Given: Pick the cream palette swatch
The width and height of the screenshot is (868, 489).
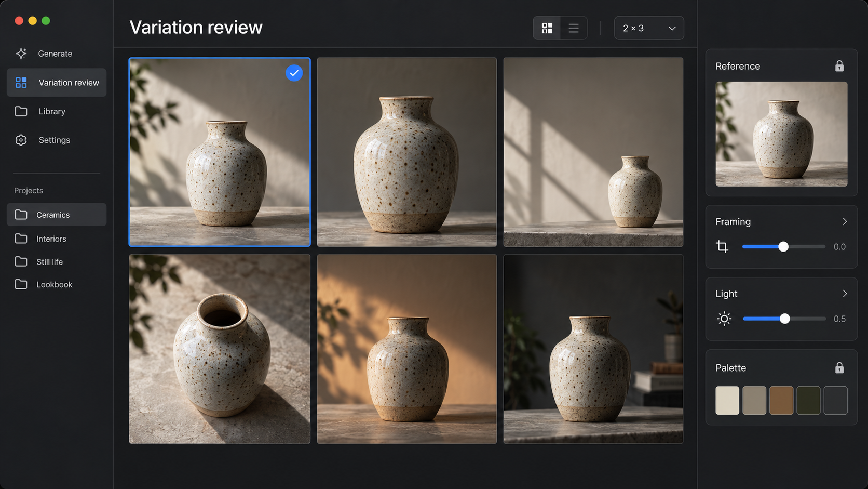Looking at the screenshot, I should [x=727, y=400].
